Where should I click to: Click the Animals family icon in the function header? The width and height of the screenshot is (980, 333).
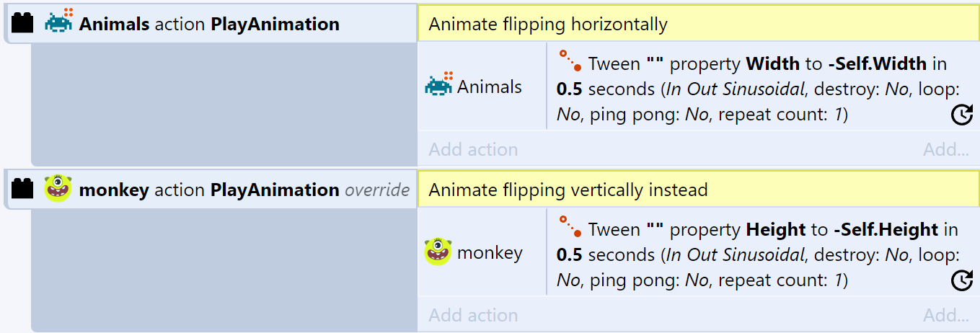(59, 23)
